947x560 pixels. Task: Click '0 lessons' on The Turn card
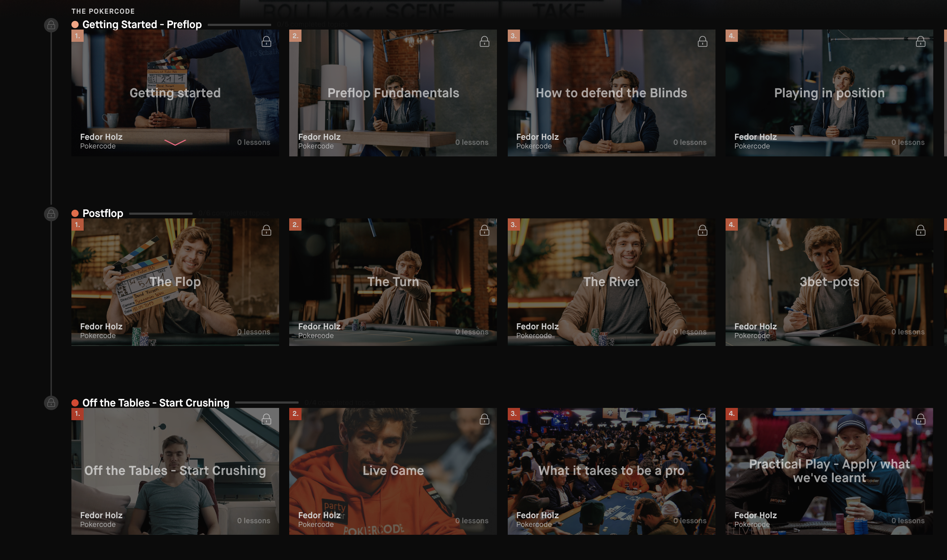point(472,332)
